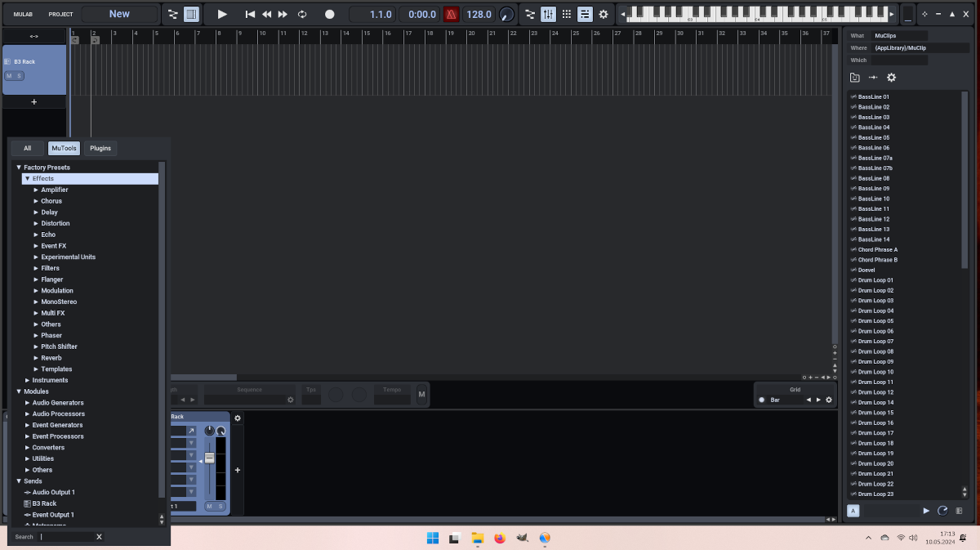Adjust the preview volume knob in browser
This screenshot has height=550, width=980.
pyautogui.click(x=942, y=511)
